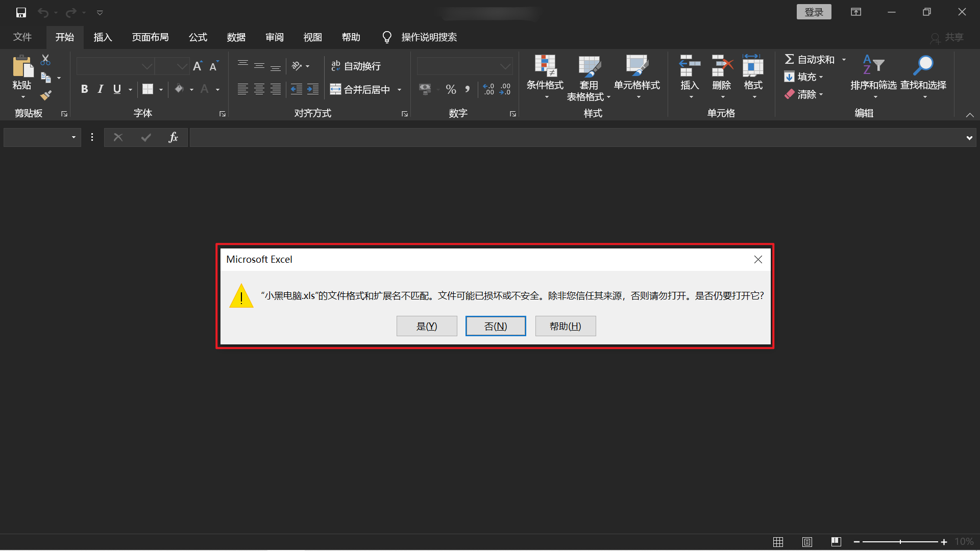Click the Sort and Filter icon
The image size is (980, 551).
(x=873, y=66)
